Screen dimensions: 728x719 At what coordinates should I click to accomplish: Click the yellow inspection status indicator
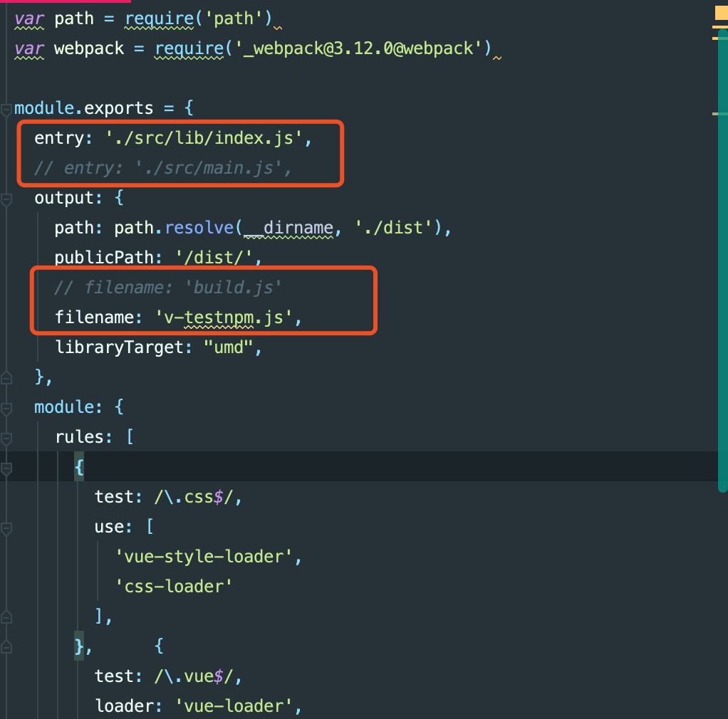pos(721,13)
